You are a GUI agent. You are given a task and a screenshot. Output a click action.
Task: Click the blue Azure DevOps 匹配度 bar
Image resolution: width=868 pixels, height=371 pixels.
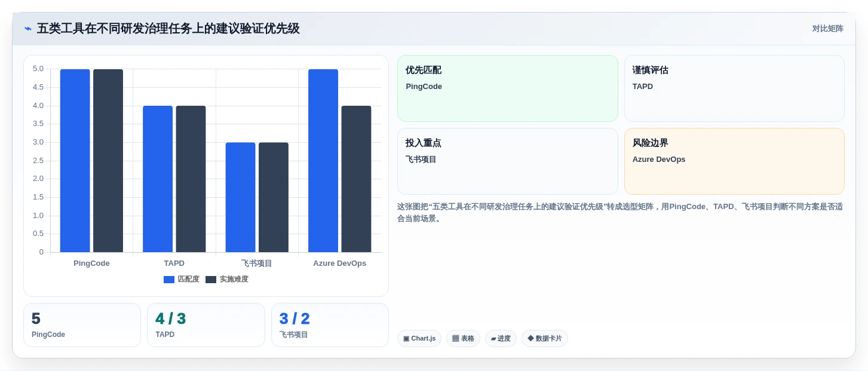point(323,161)
